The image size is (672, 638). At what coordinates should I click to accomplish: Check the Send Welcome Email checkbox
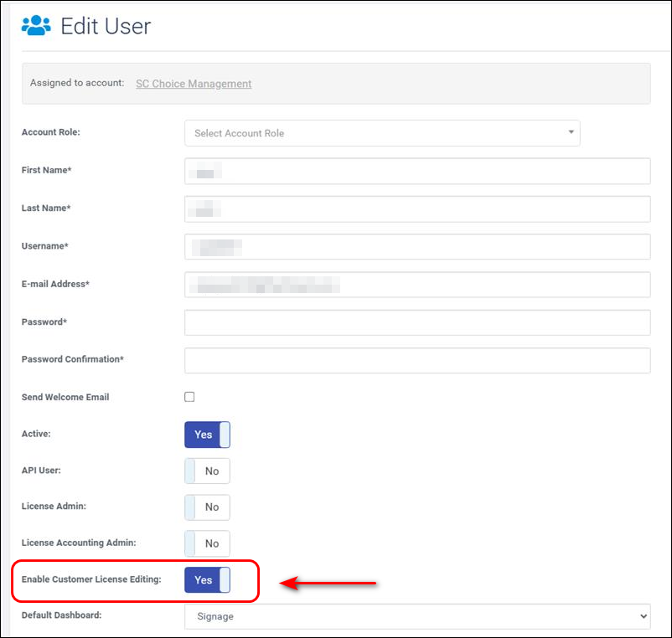189,397
